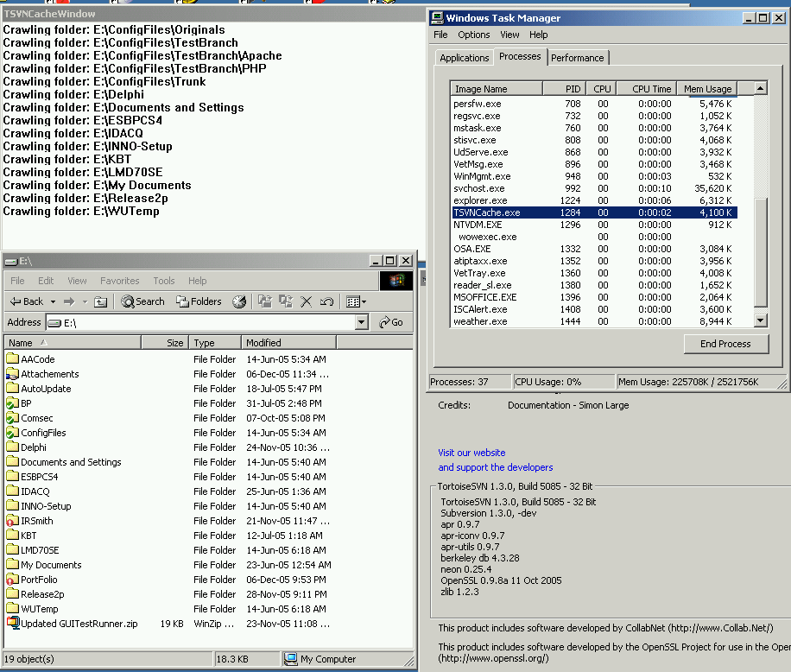Select the LMD70SE folder icon
This screenshot has height=672, width=791.
point(13,549)
